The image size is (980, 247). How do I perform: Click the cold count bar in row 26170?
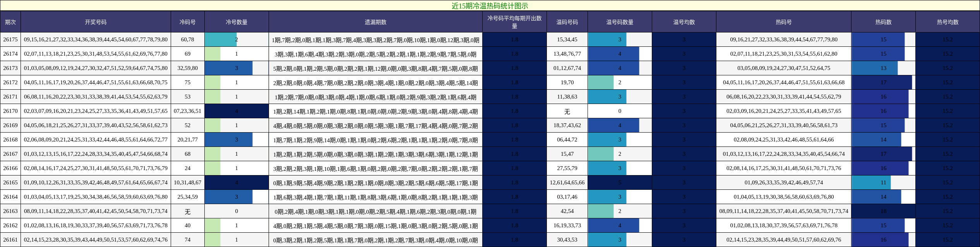[x=236, y=111]
